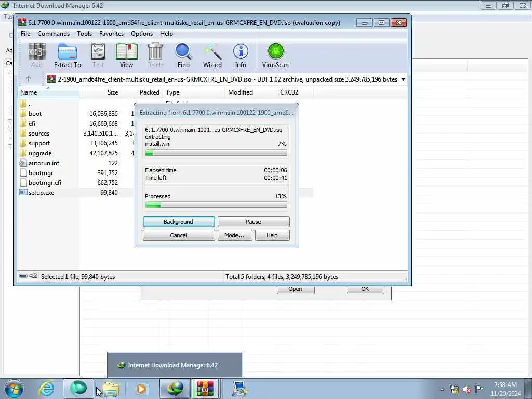
Task: Pause the extraction
Action: 254,221
